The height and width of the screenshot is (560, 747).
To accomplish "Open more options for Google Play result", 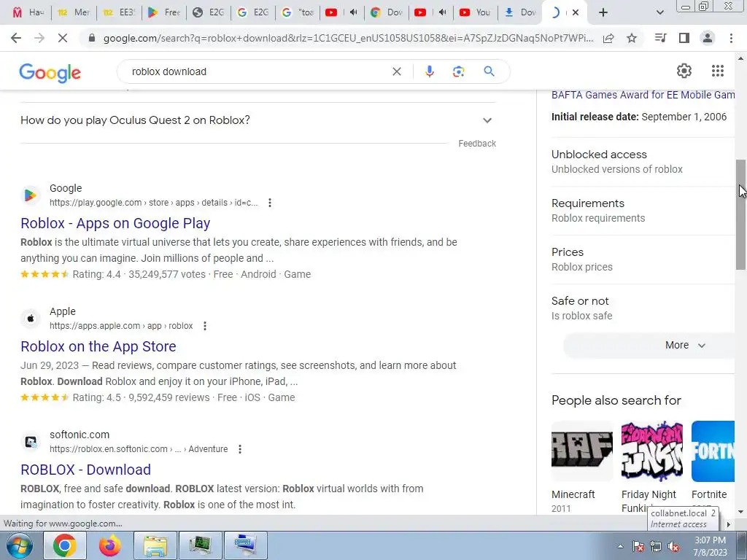I will coord(270,203).
